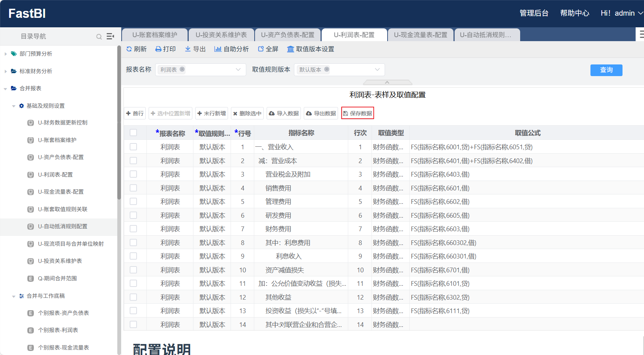Click the 查询 query button
The image size is (644, 355).
(x=606, y=70)
